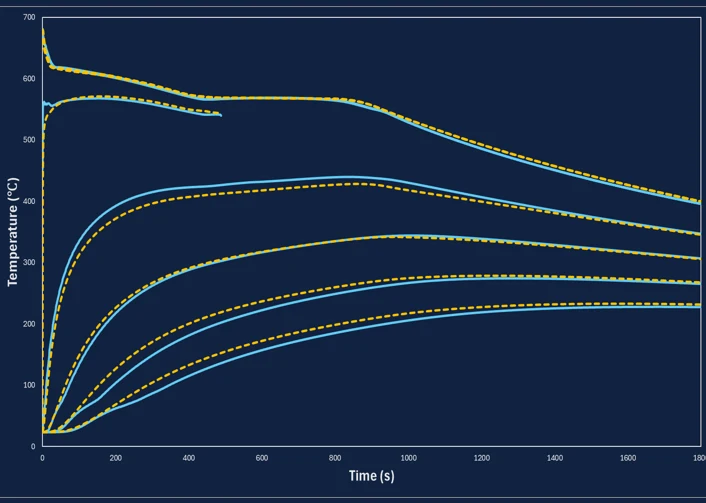Click the x-axis label "800"

335,458
